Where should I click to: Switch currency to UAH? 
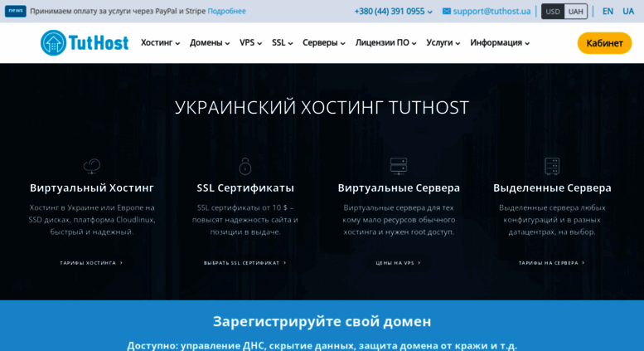pos(575,12)
